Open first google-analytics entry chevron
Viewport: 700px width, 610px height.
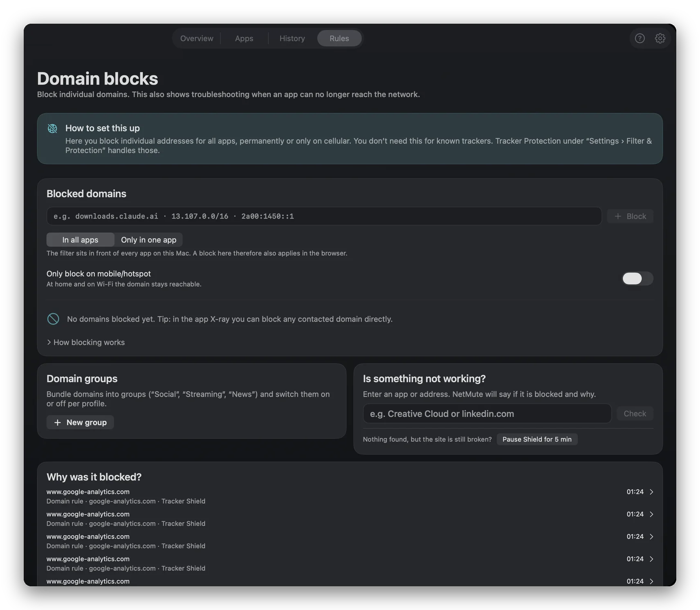coord(651,492)
